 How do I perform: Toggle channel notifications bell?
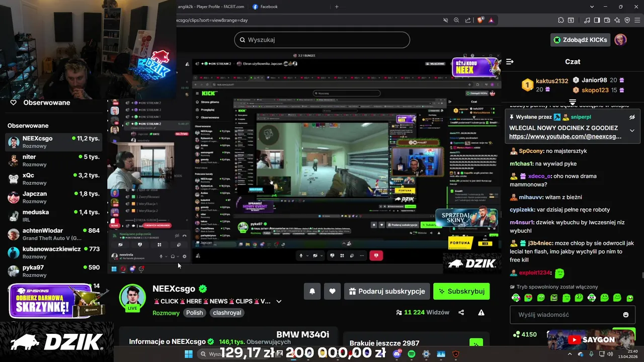click(x=312, y=291)
